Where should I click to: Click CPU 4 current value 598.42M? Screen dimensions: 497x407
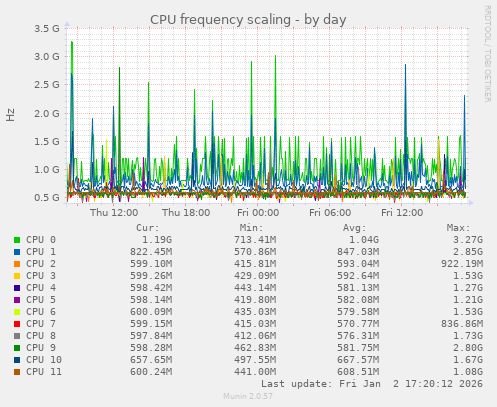click(151, 288)
